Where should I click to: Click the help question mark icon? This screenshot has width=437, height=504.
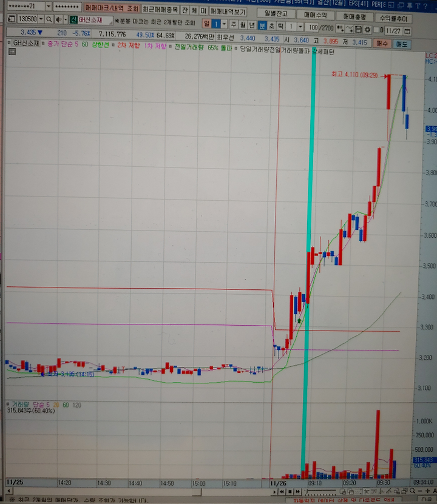pyautogui.click(x=425, y=5)
